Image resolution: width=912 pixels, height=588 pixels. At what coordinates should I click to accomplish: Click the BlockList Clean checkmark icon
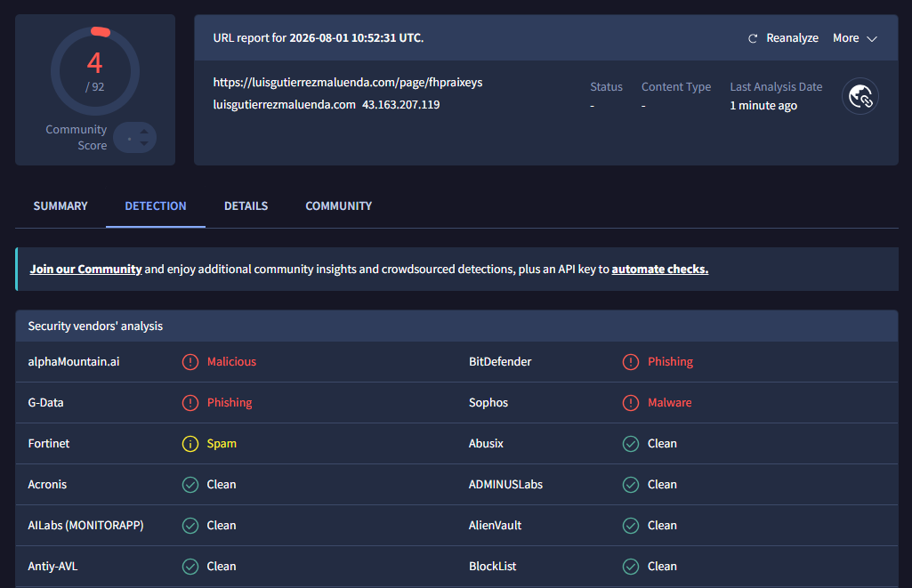(x=631, y=566)
